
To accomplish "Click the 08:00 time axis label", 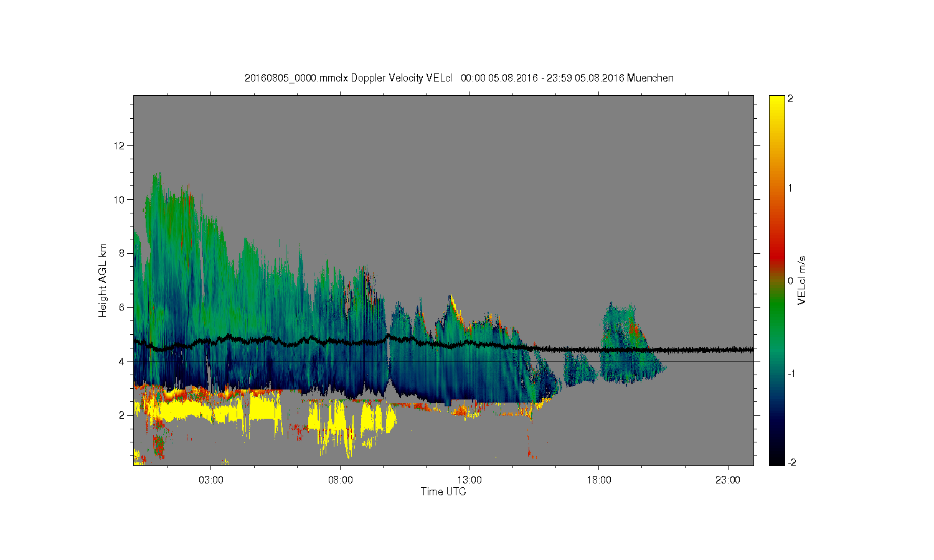I will pyautogui.click(x=340, y=480).
